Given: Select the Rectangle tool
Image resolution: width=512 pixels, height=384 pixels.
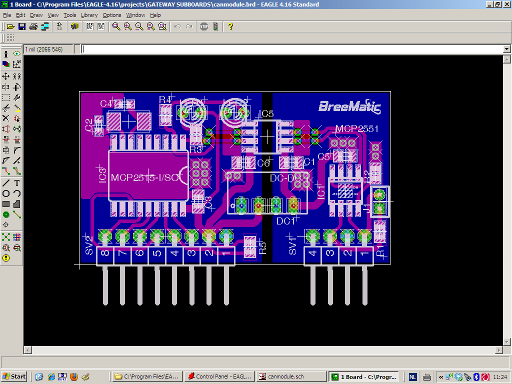Looking at the screenshot, I should coord(6,204).
